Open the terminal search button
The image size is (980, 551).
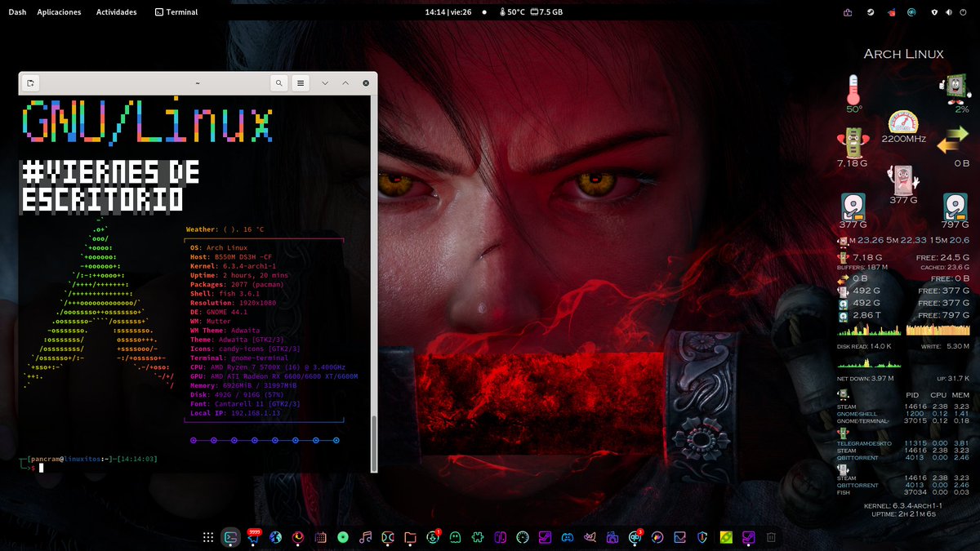(x=279, y=82)
